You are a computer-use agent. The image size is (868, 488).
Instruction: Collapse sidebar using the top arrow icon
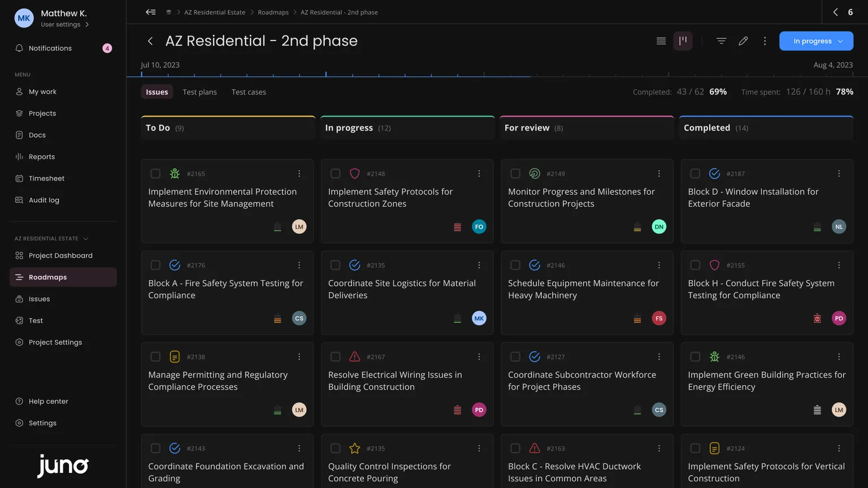[x=150, y=12]
